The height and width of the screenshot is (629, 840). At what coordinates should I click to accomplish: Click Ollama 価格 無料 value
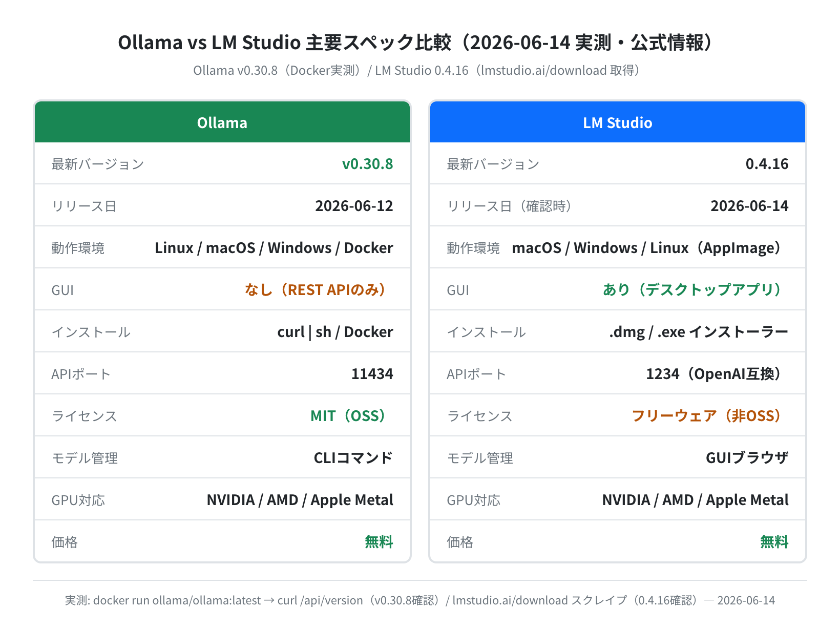tap(379, 542)
